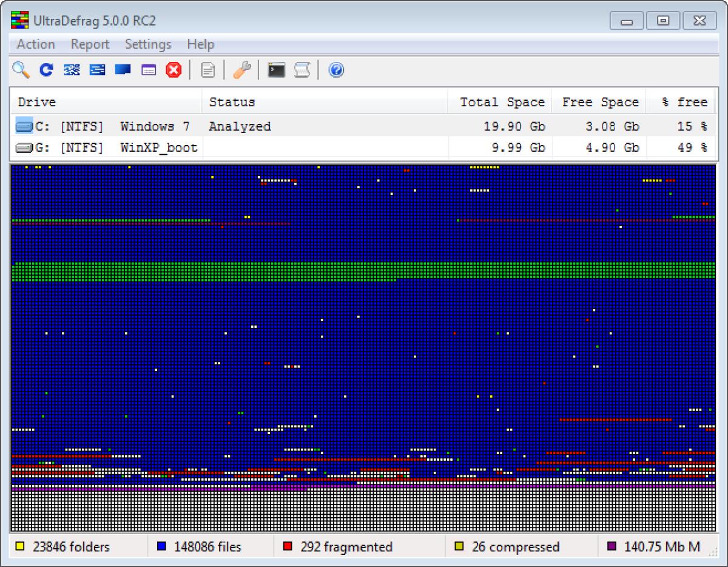Viewport: 728px width, 567px height.
Task: Open the Settings menu
Action: 147,44
